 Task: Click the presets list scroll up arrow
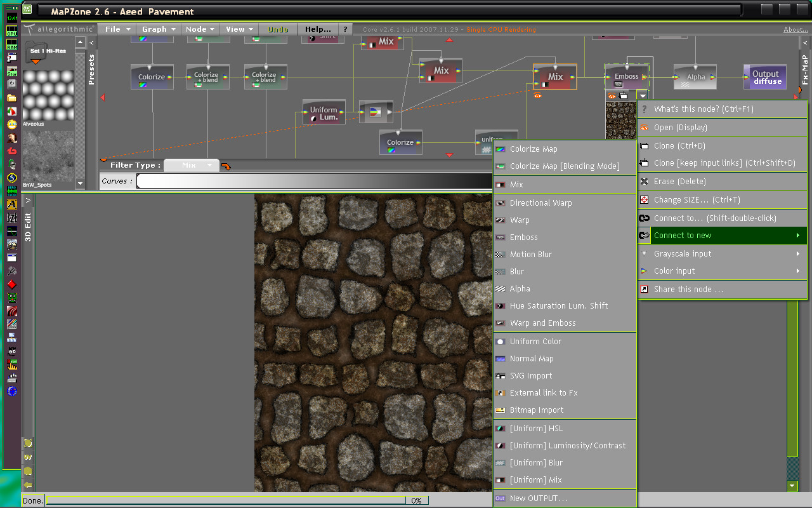pos(80,42)
